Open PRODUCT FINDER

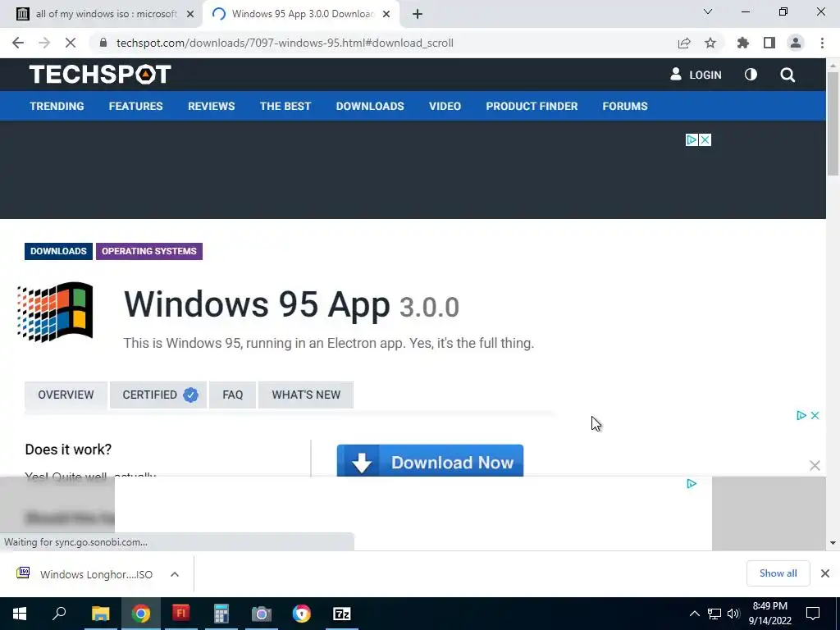[532, 106]
